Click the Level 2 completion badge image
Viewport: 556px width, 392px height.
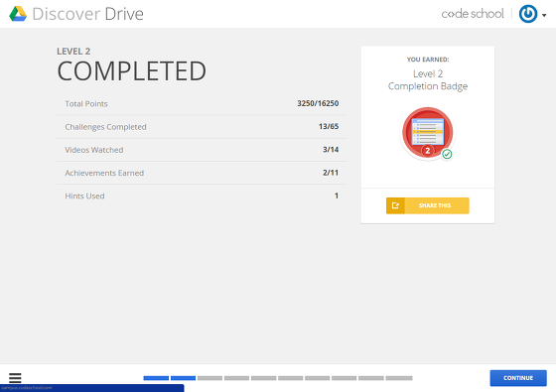tap(428, 133)
